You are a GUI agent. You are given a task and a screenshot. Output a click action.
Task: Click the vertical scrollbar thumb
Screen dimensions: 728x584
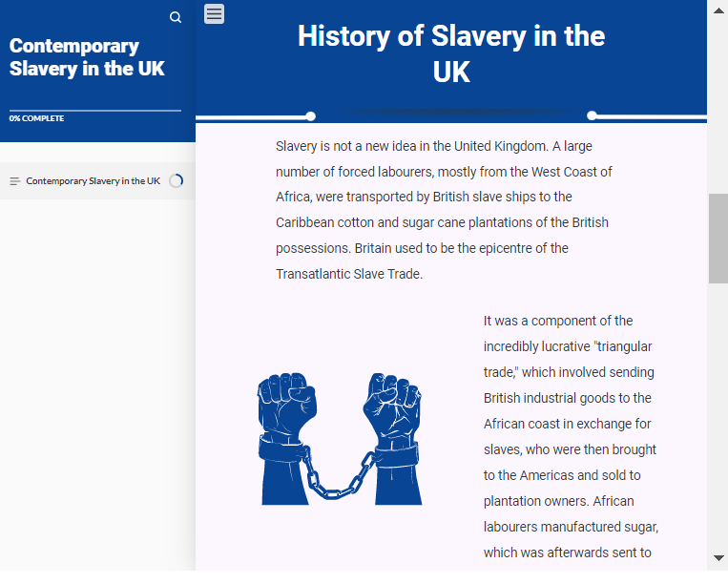718,239
